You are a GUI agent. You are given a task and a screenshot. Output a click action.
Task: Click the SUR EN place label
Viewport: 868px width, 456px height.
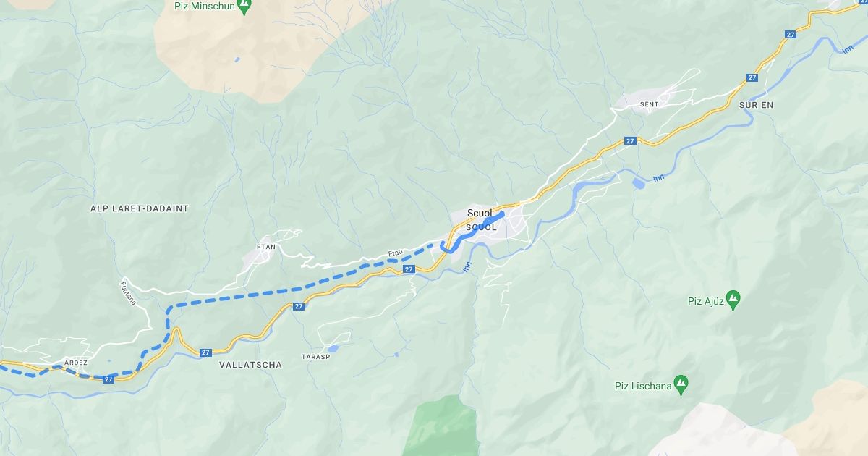(757, 105)
